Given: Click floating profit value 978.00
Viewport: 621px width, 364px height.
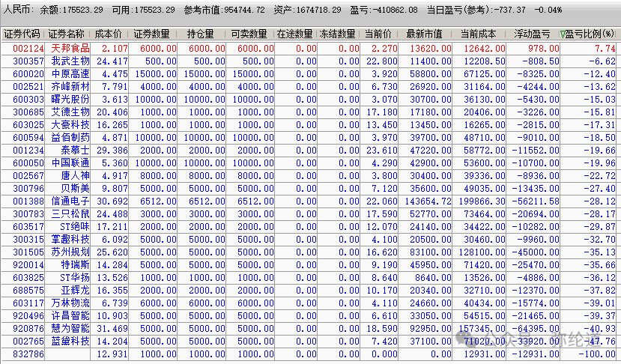Looking at the screenshot, I should [543, 49].
